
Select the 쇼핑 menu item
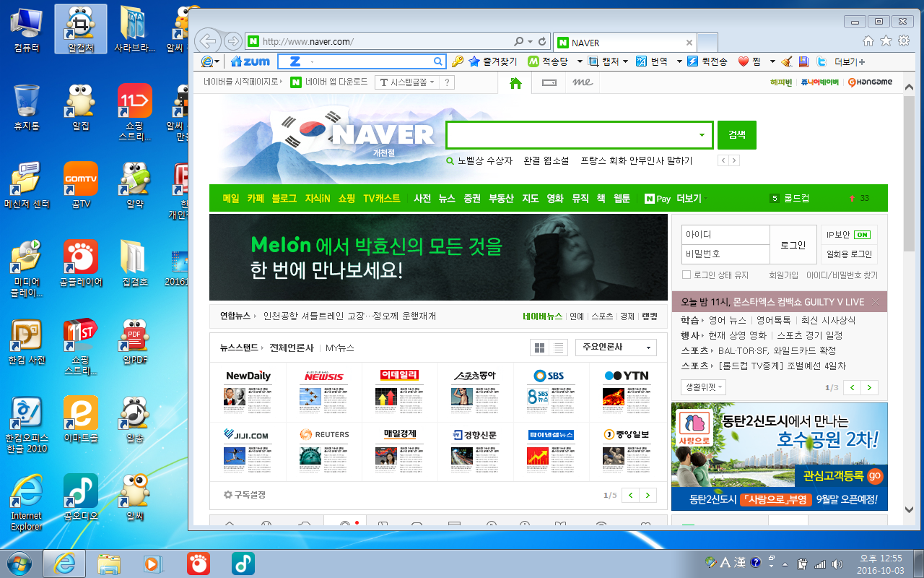pos(346,199)
